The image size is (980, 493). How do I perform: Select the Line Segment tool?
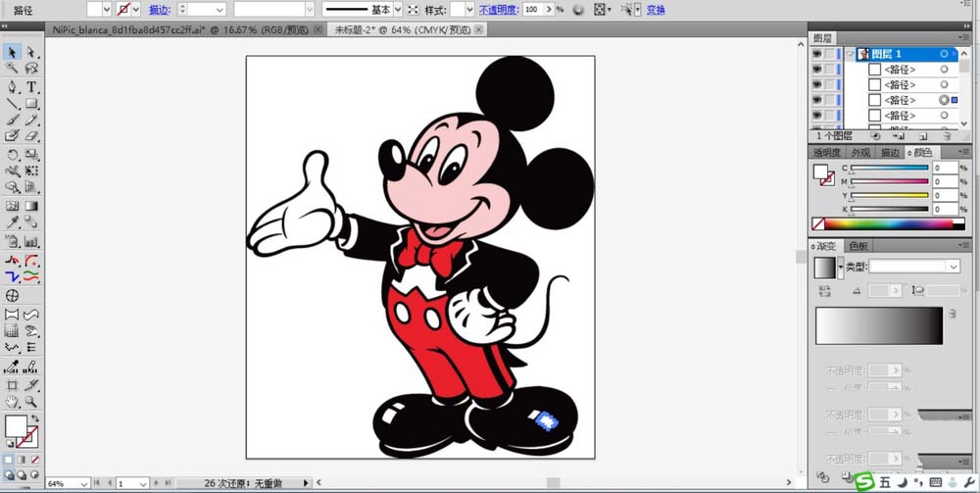click(x=12, y=104)
